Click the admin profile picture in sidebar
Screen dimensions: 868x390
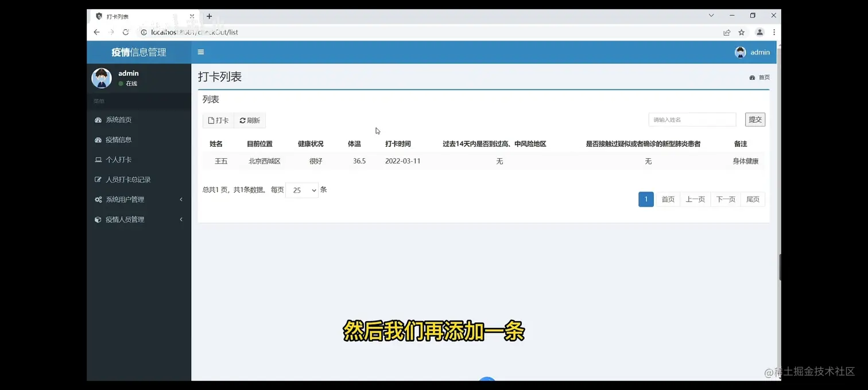coord(102,78)
